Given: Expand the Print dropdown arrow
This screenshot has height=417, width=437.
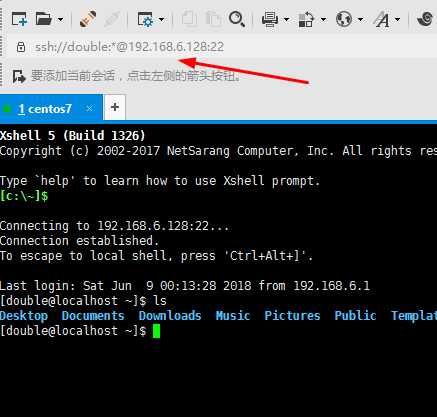Looking at the screenshot, I should 286,19.
